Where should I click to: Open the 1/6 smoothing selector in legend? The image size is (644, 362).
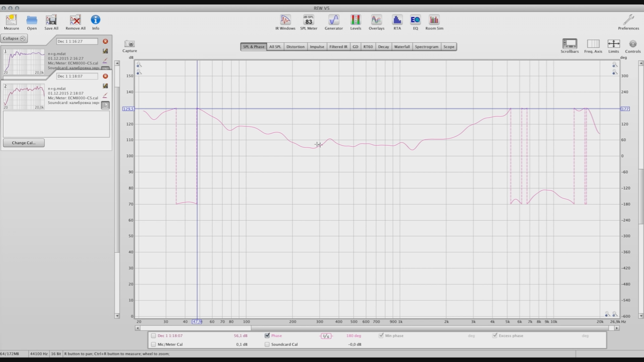pos(326,336)
